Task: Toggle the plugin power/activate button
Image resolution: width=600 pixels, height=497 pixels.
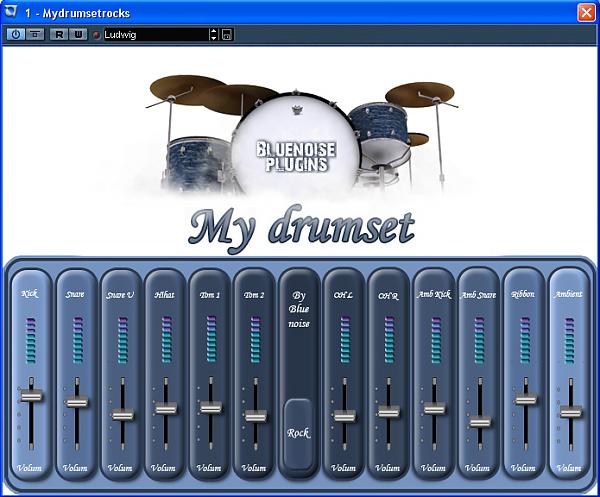Action: pos(15,35)
